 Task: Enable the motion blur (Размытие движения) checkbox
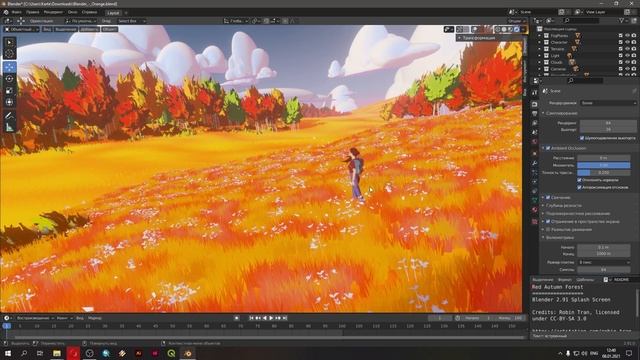pyautogui.click(x=548, y=229)
